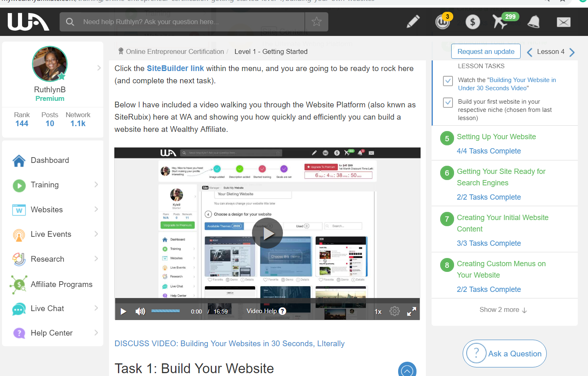
Task: Click the play button in video control bar
Action: pyautogui.click(x=123, y=311)
